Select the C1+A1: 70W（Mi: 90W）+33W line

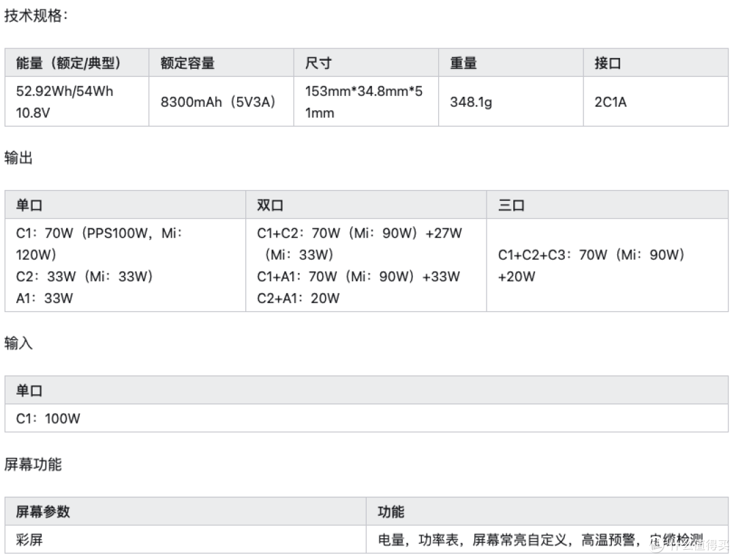[358, 276]
